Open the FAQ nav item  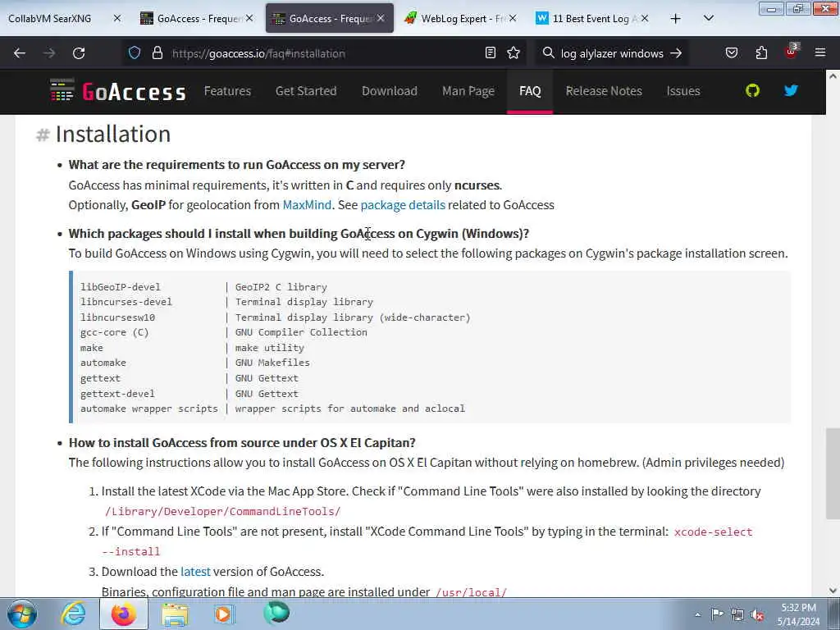point(530,91)
